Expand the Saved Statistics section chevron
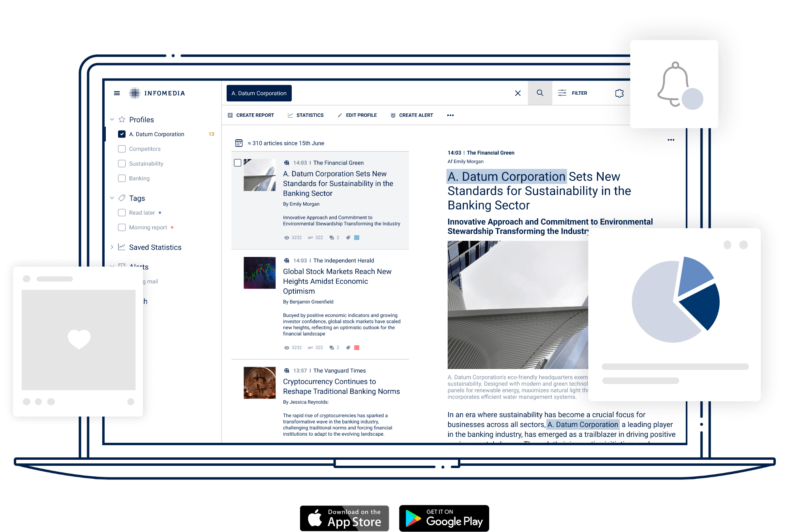The width and height of the screenshot is (790, 532). pyautogui.click(x=112, y=247)
